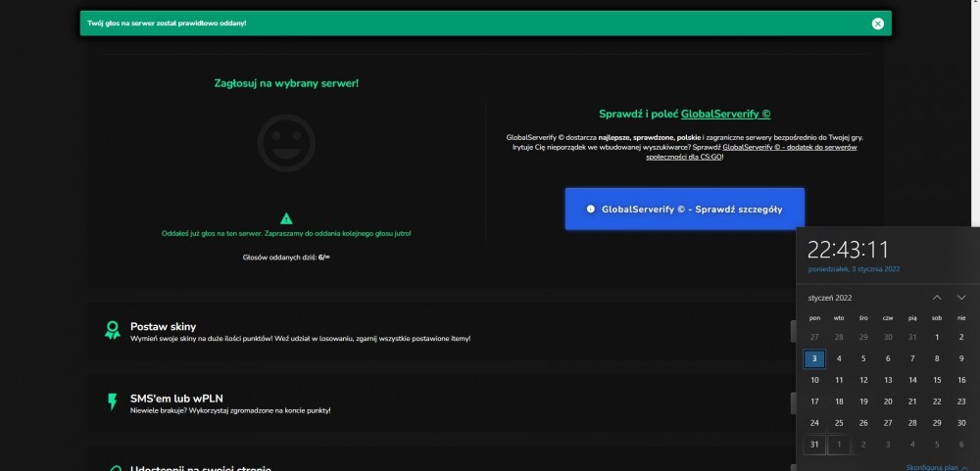980x471 pixels.
Task: Click the 22:43:11 clock display
Action: [848, 250]
